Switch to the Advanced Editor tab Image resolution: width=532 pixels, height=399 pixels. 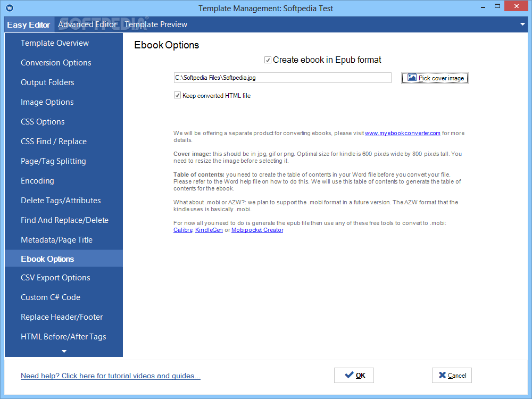(x=88, y=24)
